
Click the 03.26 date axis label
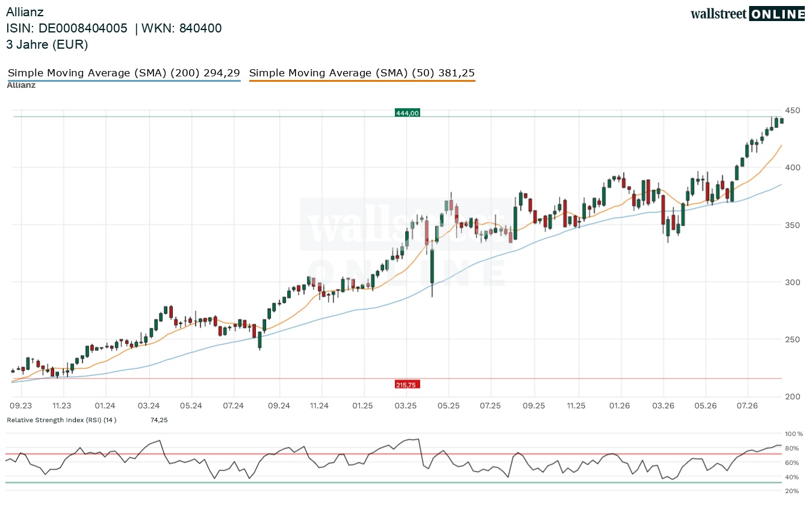pos(663,406)
